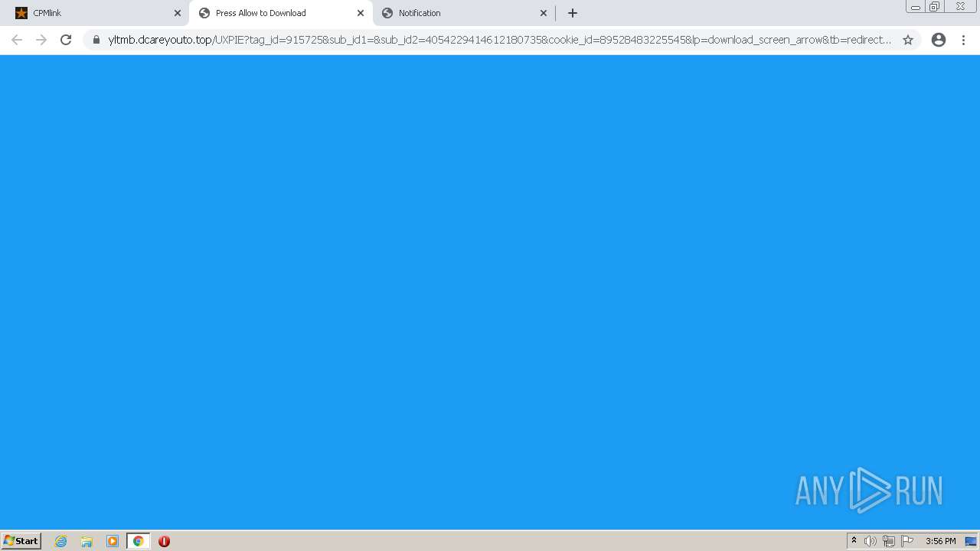This screenshot has width=980, height=551.
Task: Close the Press Allow to Download tab
Action: coord(361,13)
